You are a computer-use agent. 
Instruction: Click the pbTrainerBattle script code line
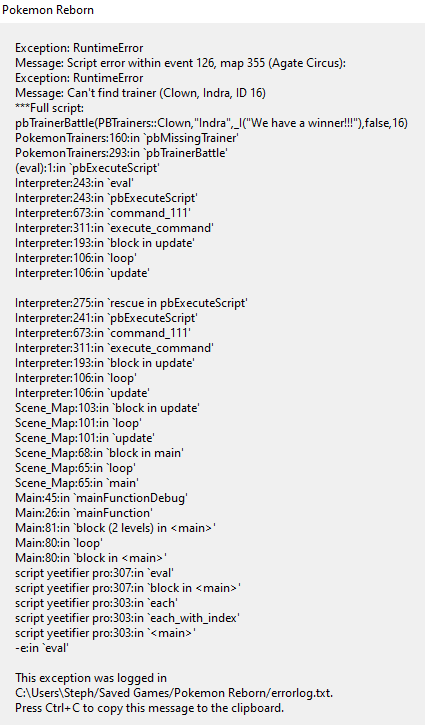(211, 123)
